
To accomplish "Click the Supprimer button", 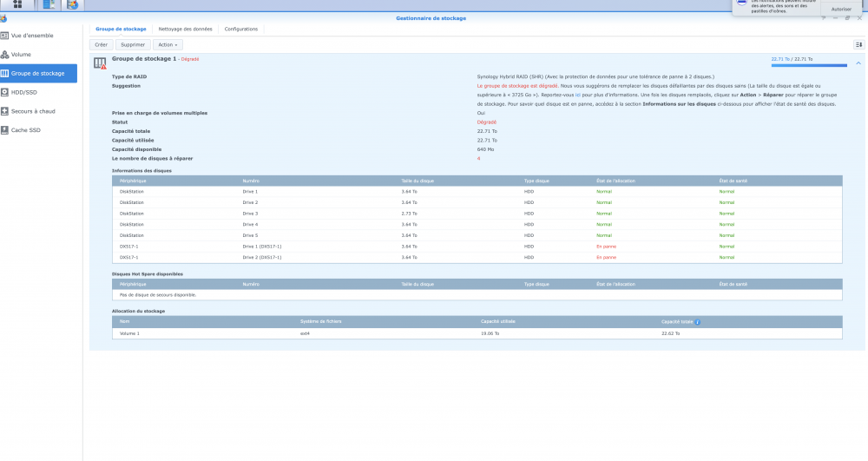I will tap(133, 45).
